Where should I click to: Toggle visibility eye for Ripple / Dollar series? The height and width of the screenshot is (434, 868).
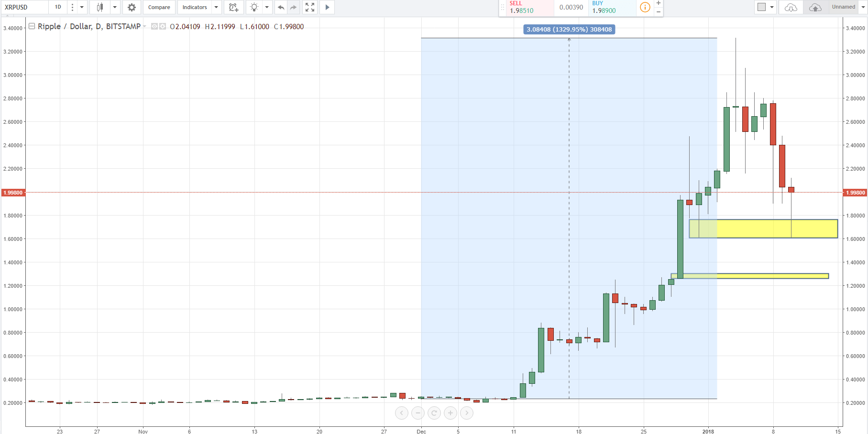(x=154, y=26)
